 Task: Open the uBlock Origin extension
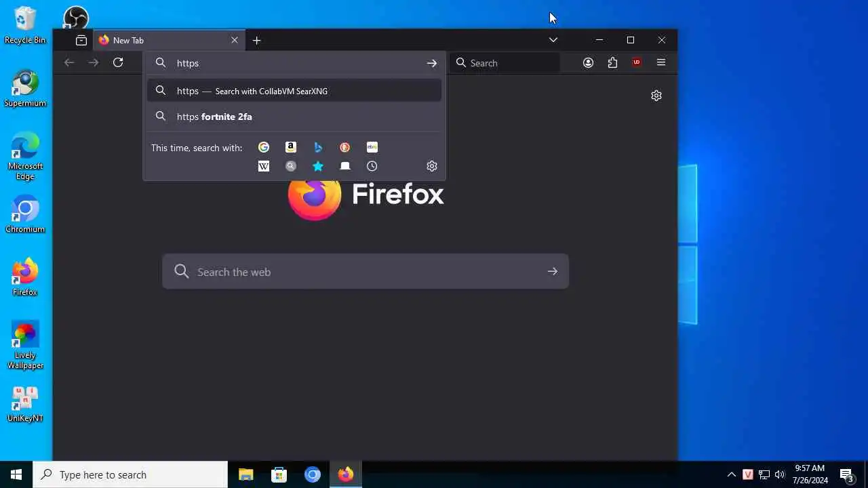637,63
